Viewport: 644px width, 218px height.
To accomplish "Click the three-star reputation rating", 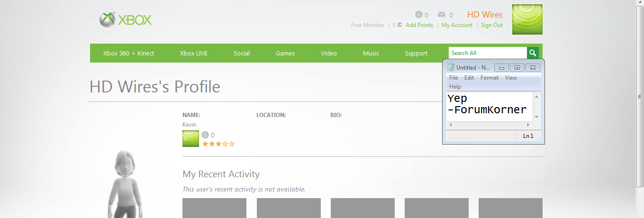I will 218,144.
